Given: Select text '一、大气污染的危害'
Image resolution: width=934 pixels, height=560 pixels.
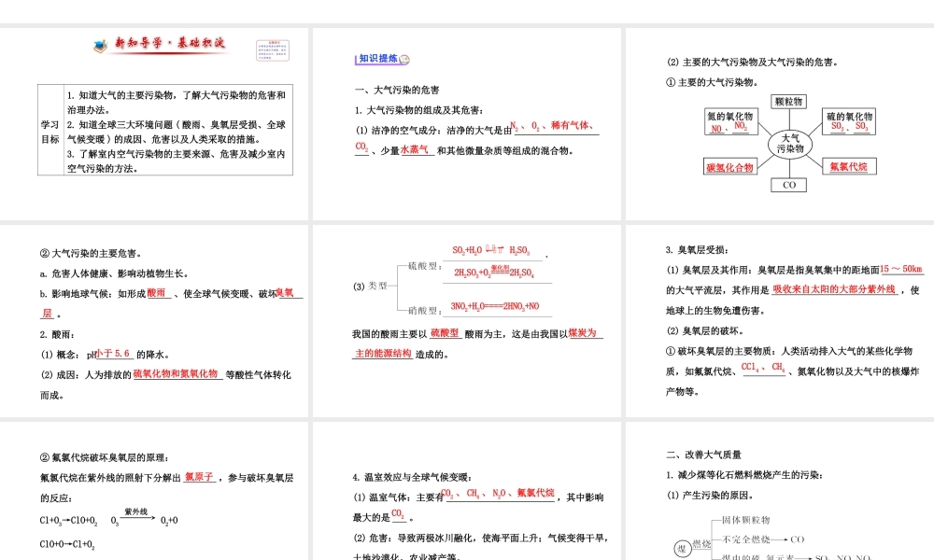Looking at the screenshot, I should point(397,90).
